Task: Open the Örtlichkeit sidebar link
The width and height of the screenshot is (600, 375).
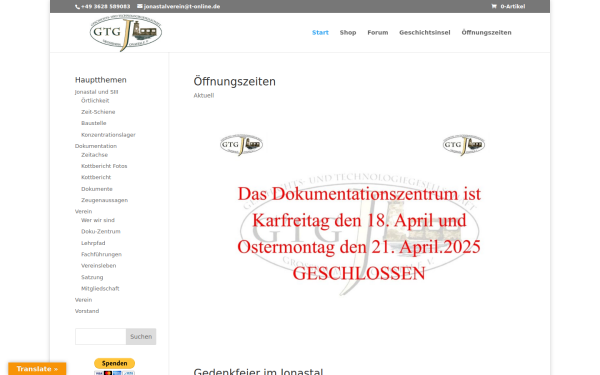Action: [95, 101]
